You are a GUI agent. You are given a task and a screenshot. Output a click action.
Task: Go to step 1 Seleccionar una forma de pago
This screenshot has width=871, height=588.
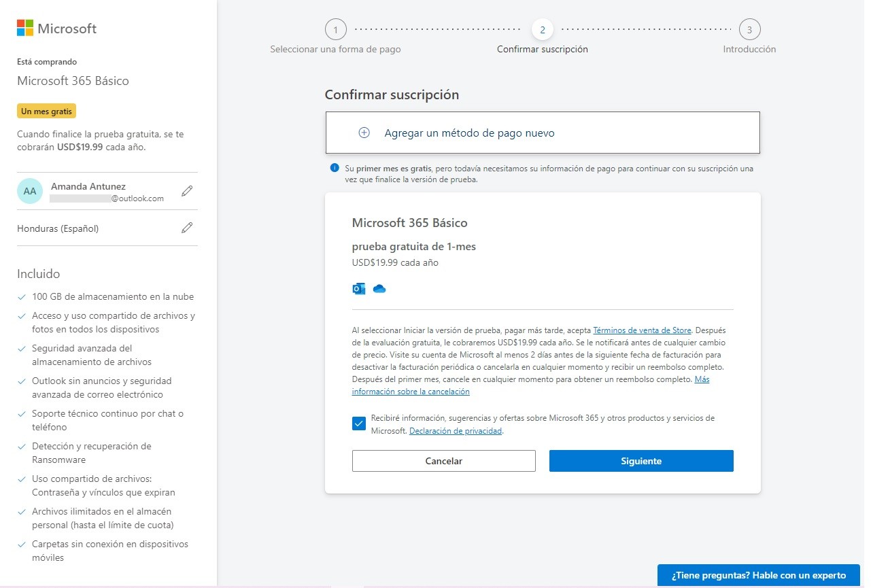(x=335, y=30)
